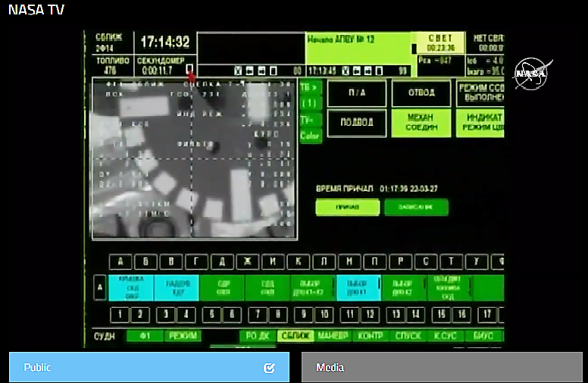Switch to the МАНЕВР tab
The image size is (588, 383).
[x=332, y=336]
